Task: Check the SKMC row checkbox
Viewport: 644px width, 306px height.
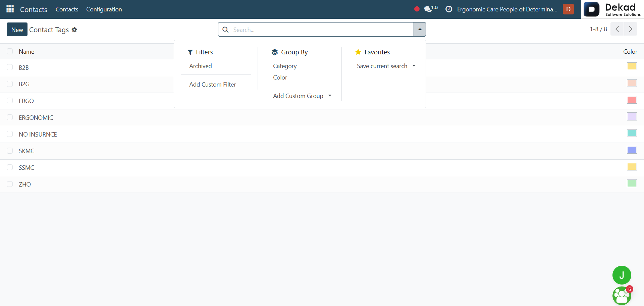Action: tap(10, 151)
